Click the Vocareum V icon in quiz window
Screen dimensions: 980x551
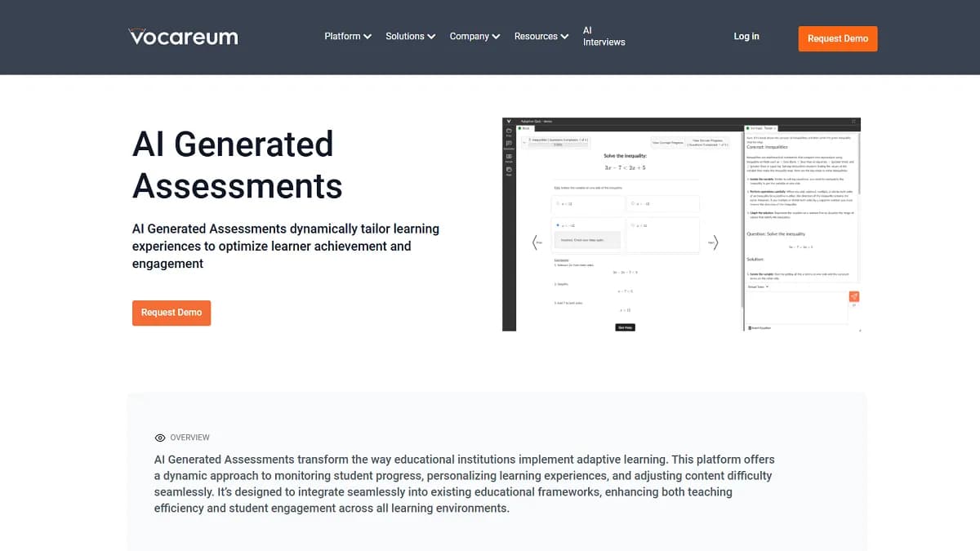[508, 121]
